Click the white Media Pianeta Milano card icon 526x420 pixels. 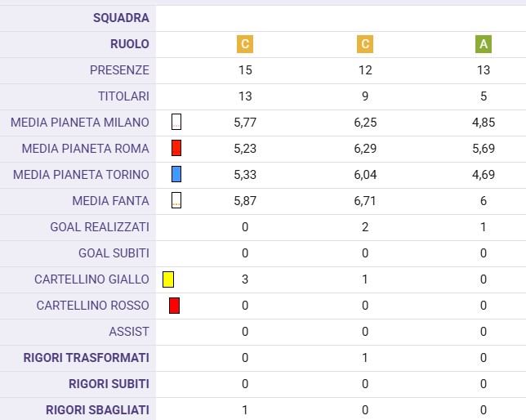click(176, 123)
